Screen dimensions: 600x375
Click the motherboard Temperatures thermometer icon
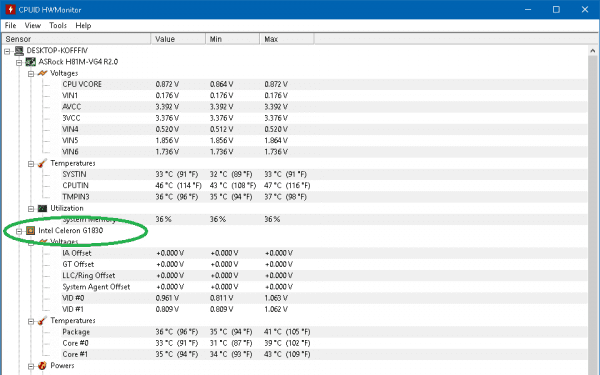tap(42, 163)
